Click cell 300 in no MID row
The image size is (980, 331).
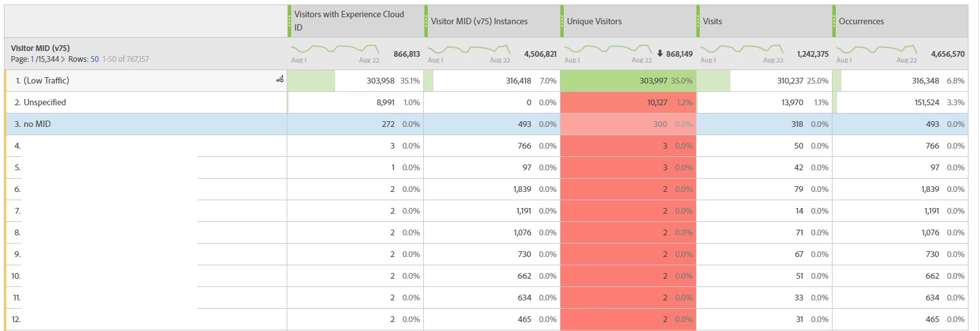coord(628,124)
